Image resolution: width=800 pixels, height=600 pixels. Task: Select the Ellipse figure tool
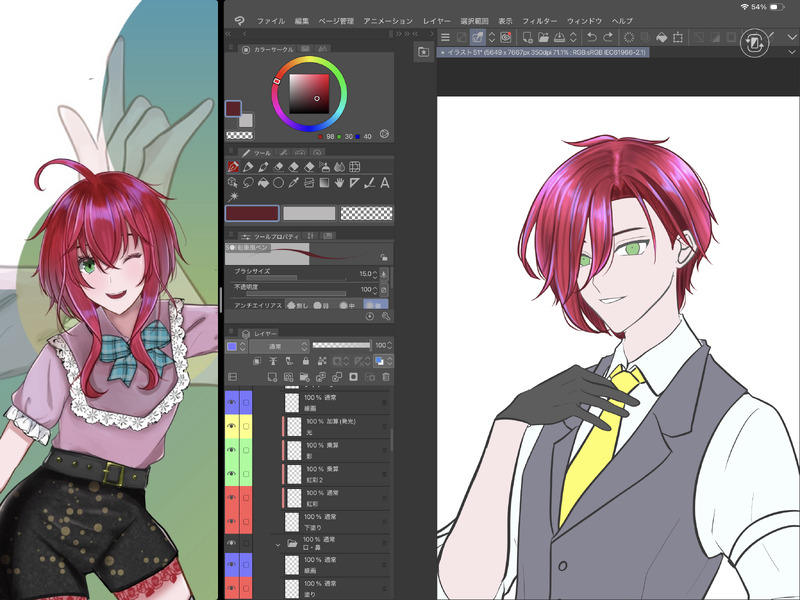[279, 183]
